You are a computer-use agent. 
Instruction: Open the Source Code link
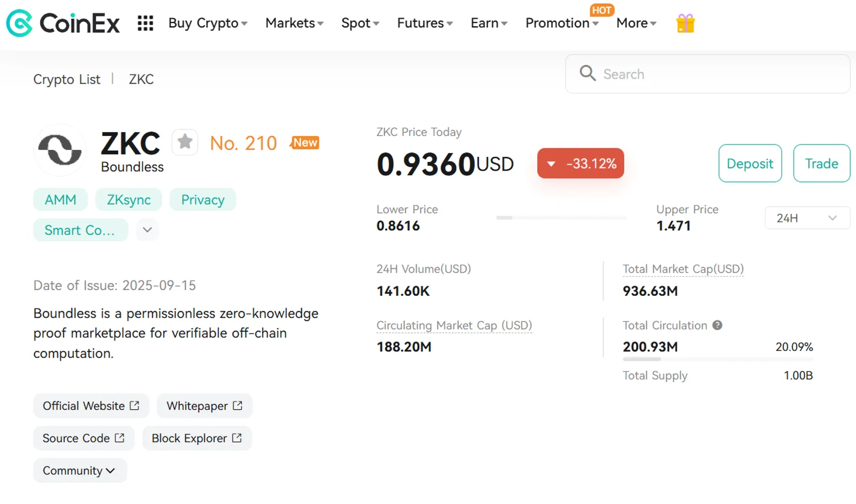point(83,438)
